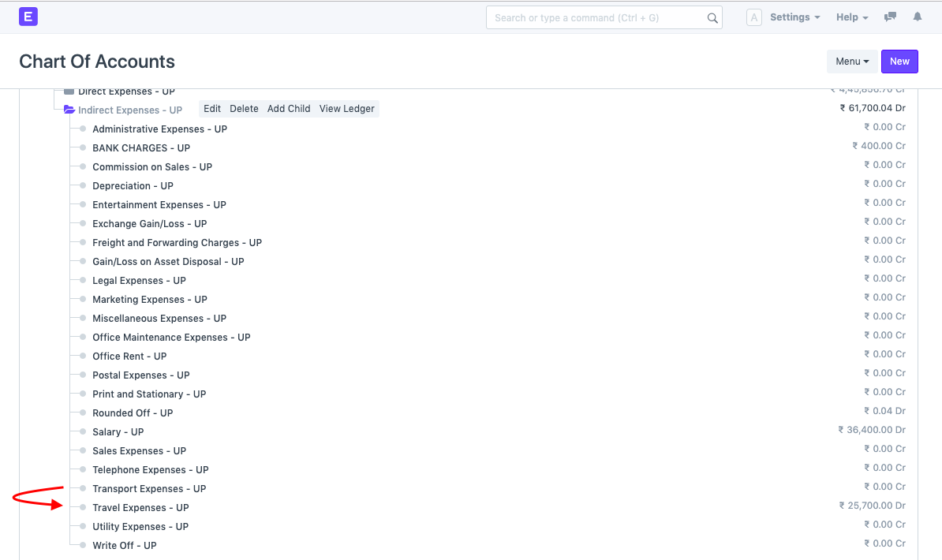Open notifications via the bell icon
This screenshot has height=560, width=942.
(917, 17)
